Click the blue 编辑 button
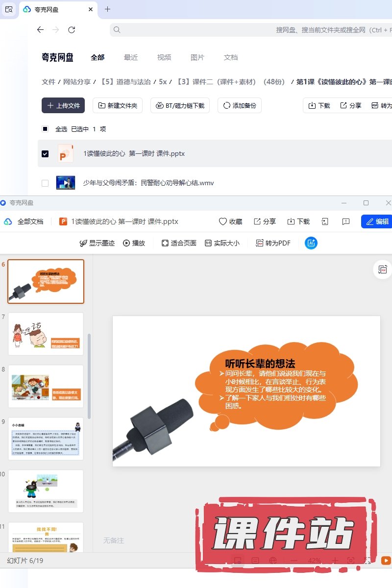The width and height of the screenshot is (392, 588). click(x=376, y=221)
